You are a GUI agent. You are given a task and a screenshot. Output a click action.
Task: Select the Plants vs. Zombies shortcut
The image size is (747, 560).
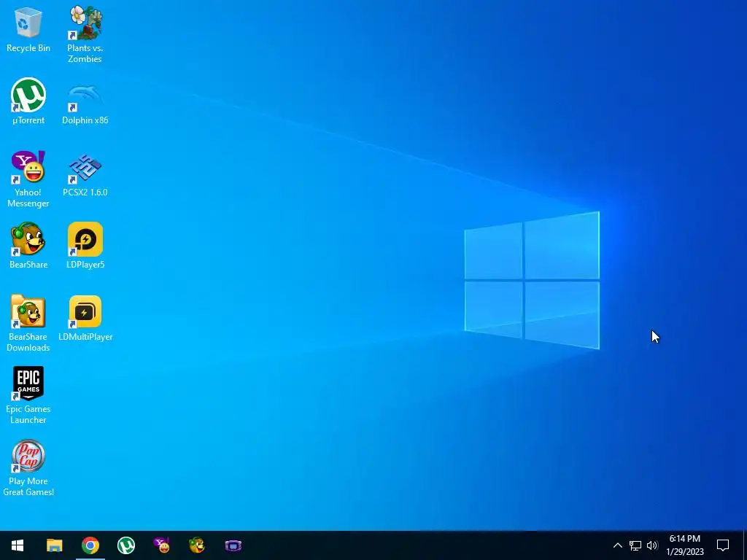(x=85, y=34)
